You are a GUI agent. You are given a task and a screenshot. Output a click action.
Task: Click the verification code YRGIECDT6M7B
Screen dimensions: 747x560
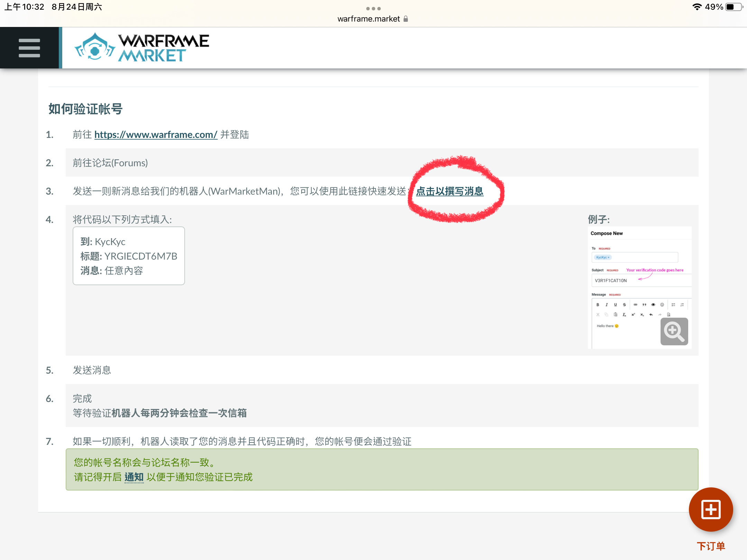pyautogui.click(x=141, y=256)
